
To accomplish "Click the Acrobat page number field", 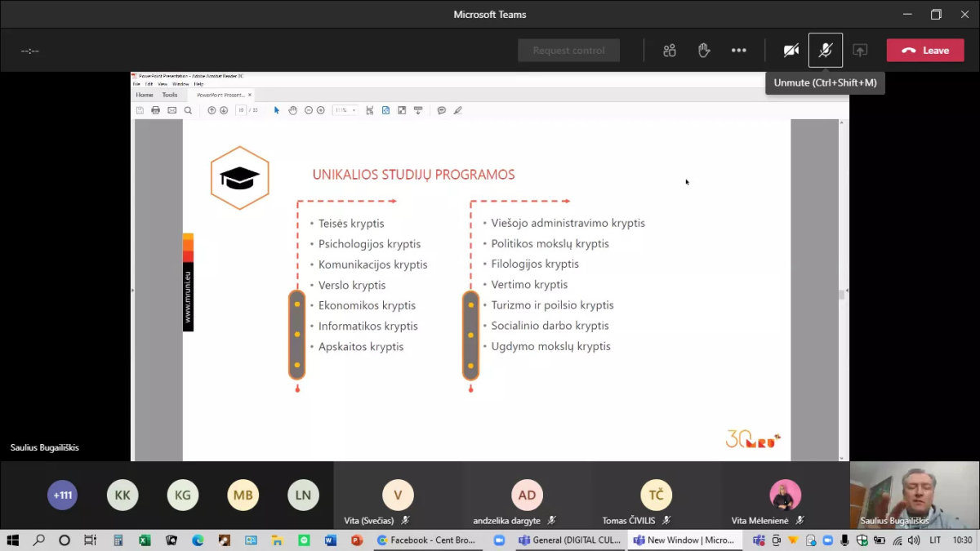I will tap(241, 110).
